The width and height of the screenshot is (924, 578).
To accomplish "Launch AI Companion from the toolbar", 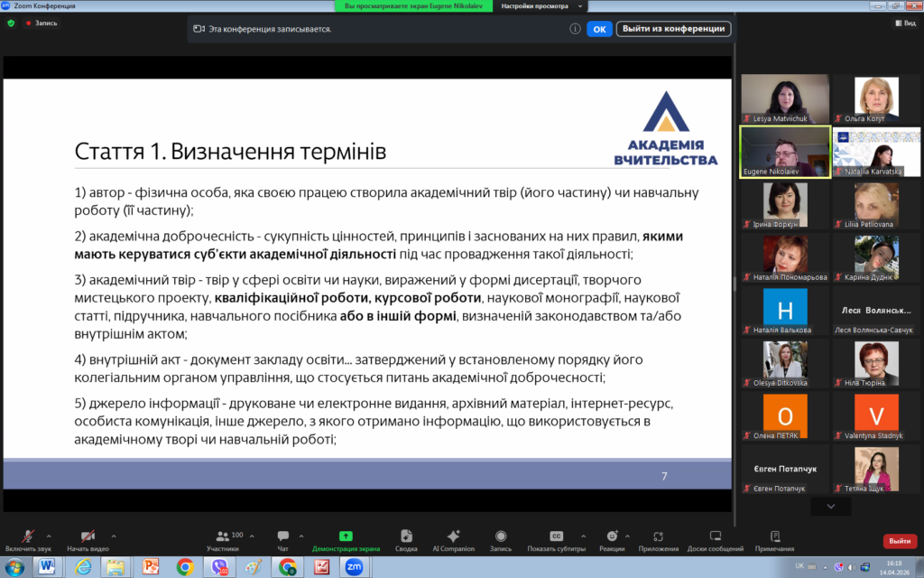I will [x=453, y=536].
